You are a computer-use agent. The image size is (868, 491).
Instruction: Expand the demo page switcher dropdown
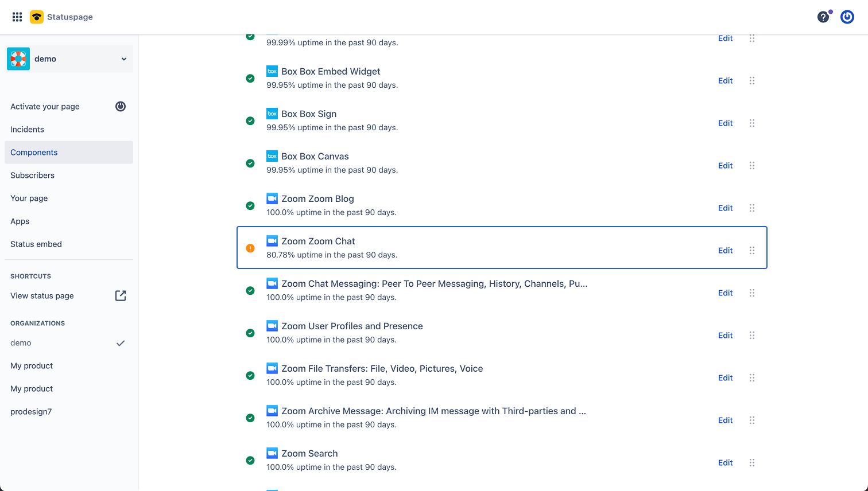coord(69,59)
